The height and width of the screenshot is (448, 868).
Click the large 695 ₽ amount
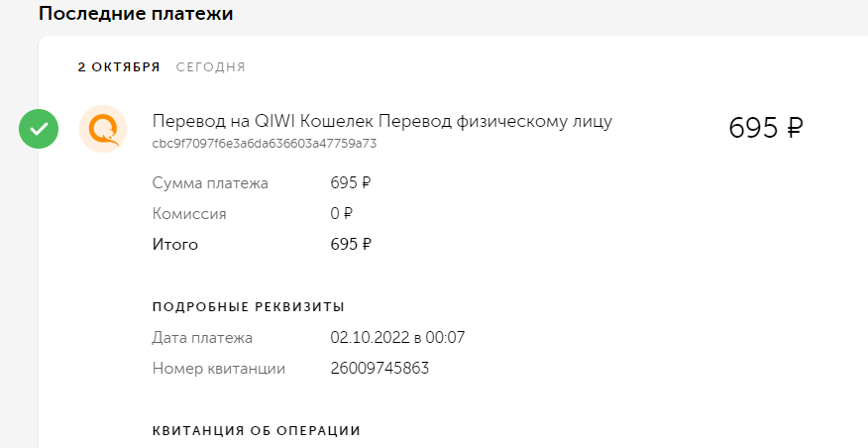(765, 128)
